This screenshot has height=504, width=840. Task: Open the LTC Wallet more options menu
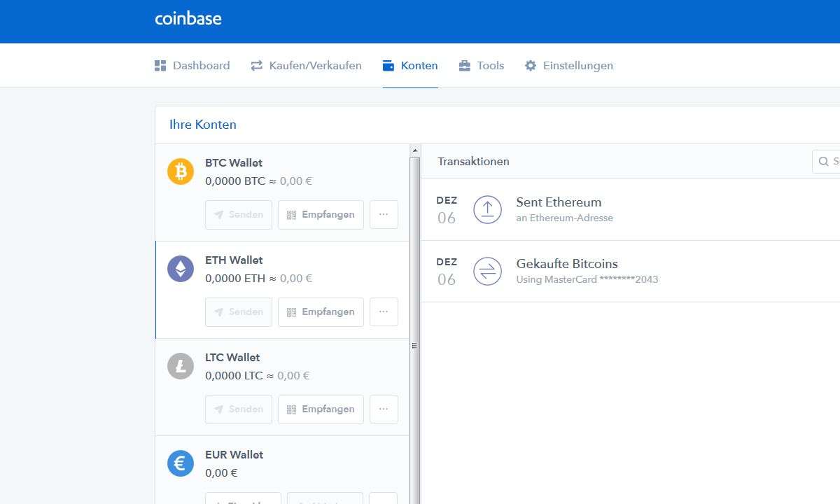pos(384,409)
